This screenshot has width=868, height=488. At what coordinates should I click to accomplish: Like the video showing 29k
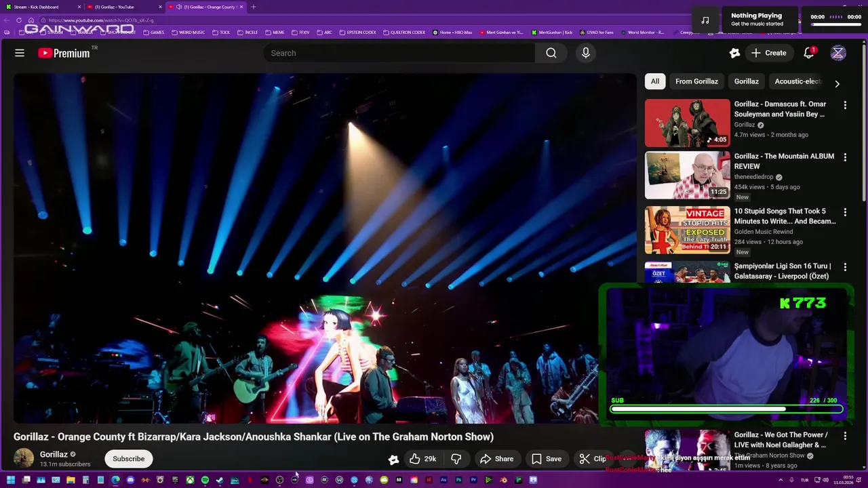(422, 459)
